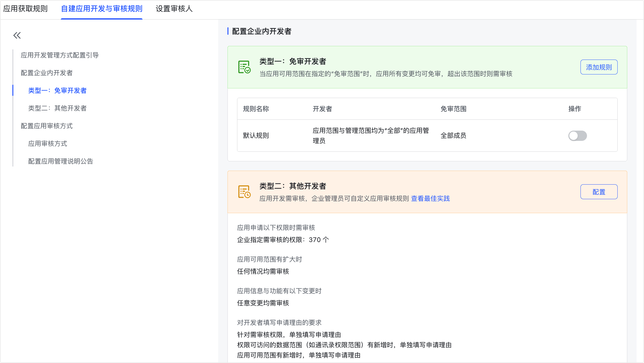644x363 pixels.
Task: Click the 操作 column header
Action: point(575,109)
